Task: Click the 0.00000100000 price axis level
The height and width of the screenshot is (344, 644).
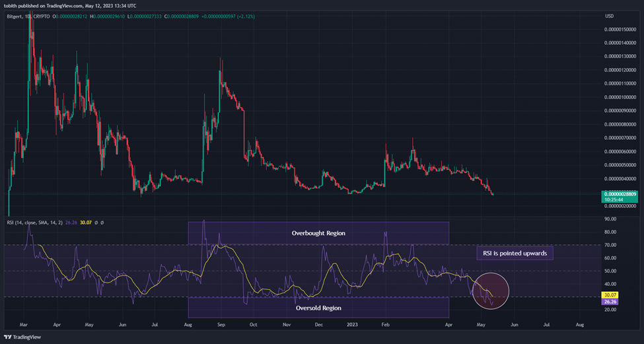Action: click(620, 97)
